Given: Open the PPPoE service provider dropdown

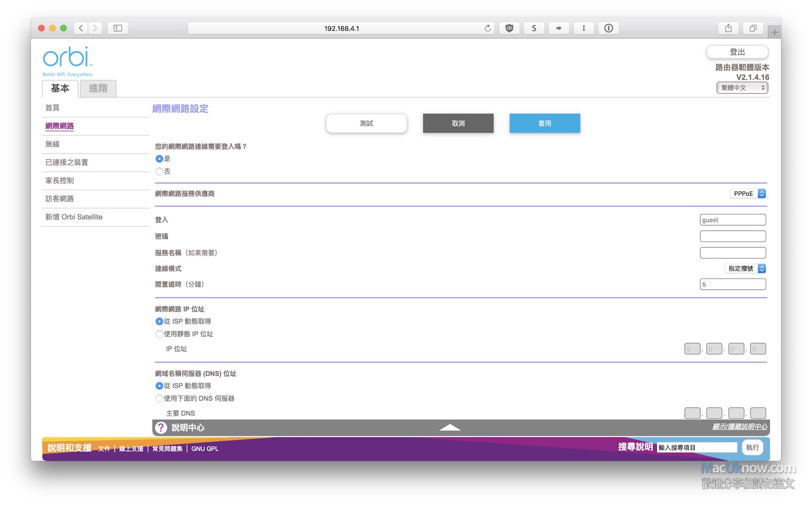Looking at the screenshot, I should [748, 194].
